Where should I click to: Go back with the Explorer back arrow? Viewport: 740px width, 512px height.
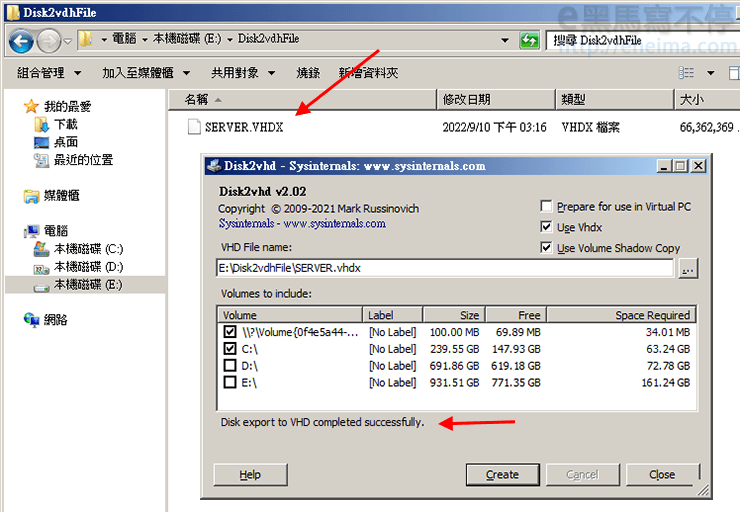(x=21, y=42)
